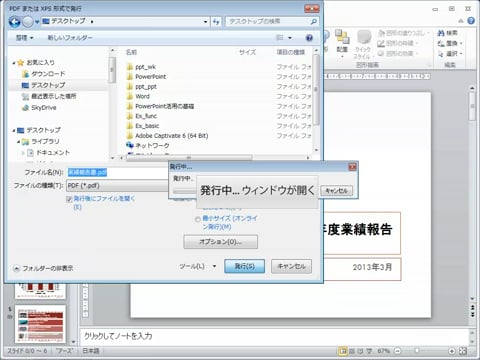
Task: Click the zoom slider handle in status bar
Action: coord(417,351)
